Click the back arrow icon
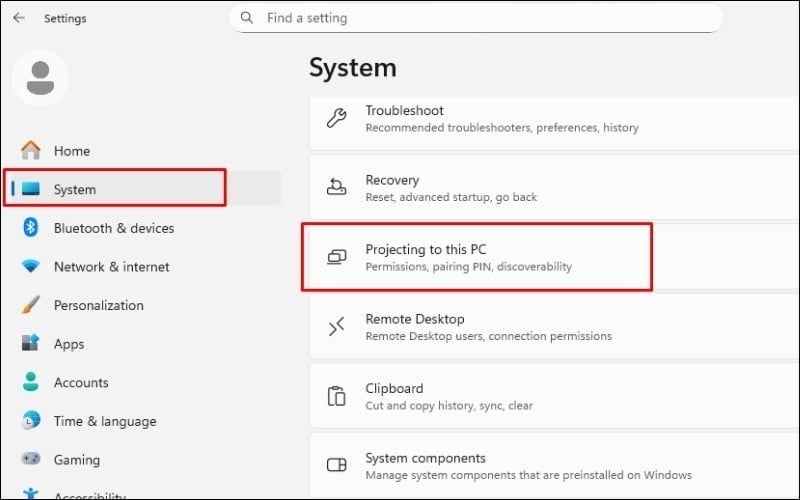800x500 pixels. coord(19,18)
